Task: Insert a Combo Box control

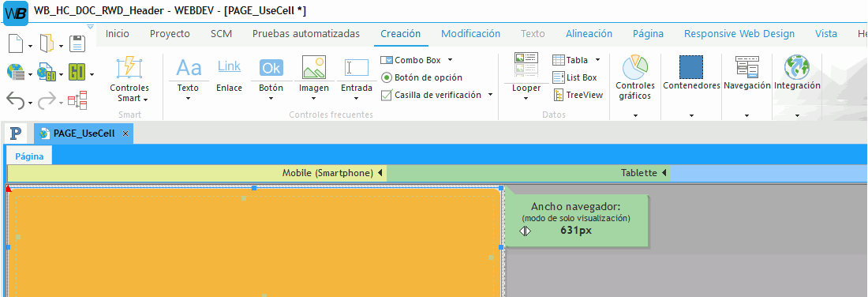Action: tap(411, 60)
